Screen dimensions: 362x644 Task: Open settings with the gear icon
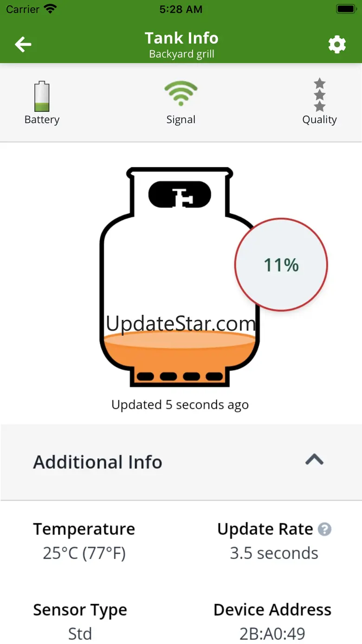[x=337, y=45]
